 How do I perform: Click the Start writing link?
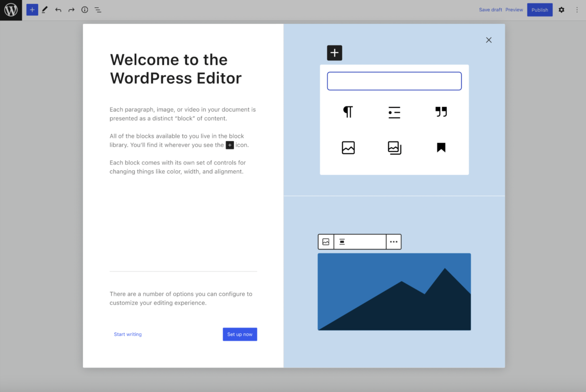click(128, 334)
